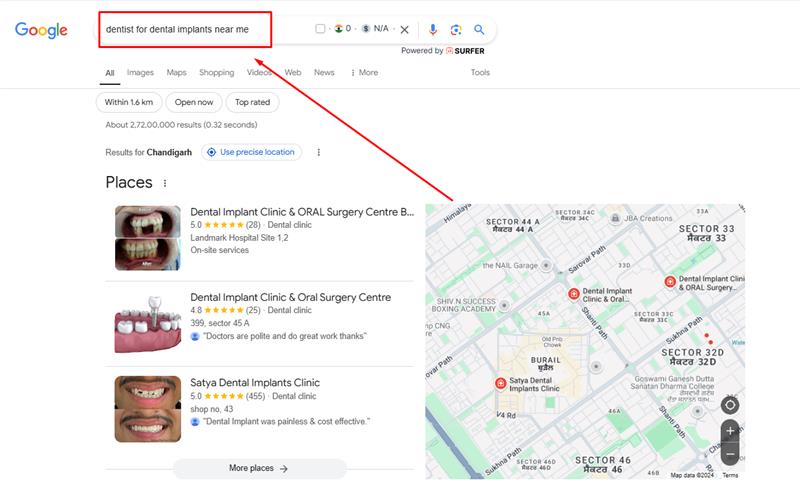This screenshot has width=800, height=483.
Task: Start voice search with microphone icon
Action: pos(433,30)
